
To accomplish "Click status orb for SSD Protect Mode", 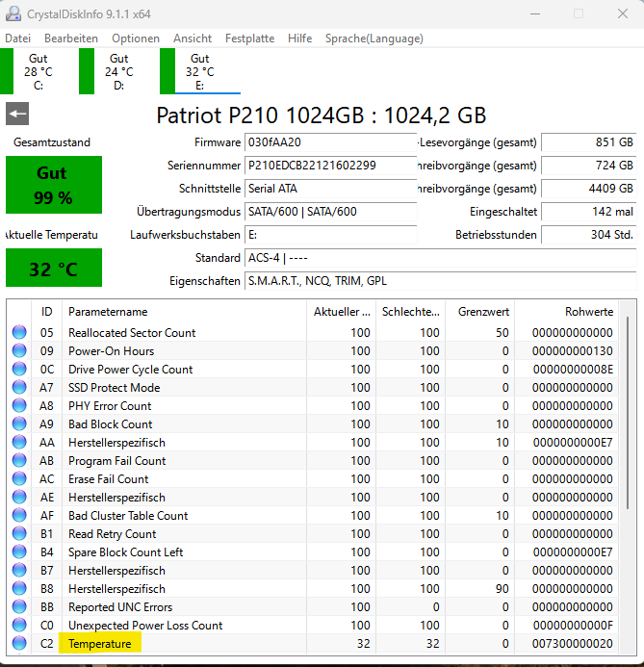I will pyautogui.click(x=19, y=387).
